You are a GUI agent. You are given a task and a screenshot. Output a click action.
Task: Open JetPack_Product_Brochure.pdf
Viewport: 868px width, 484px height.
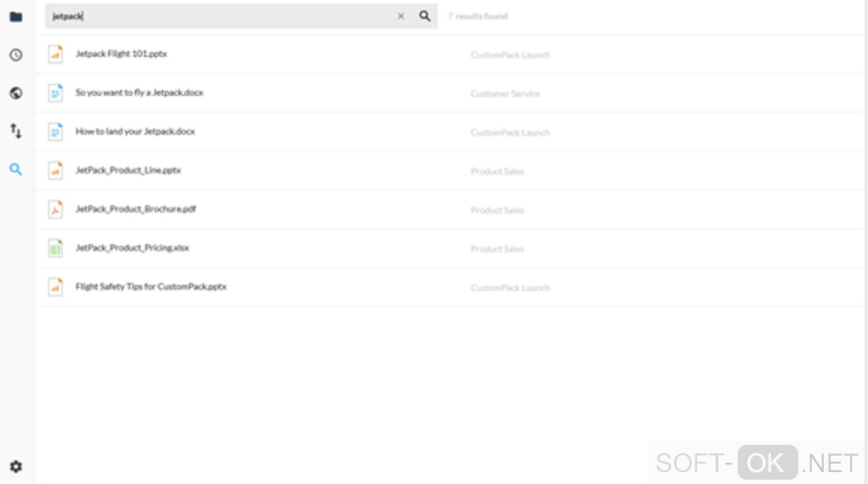click(x=135, y=209)
